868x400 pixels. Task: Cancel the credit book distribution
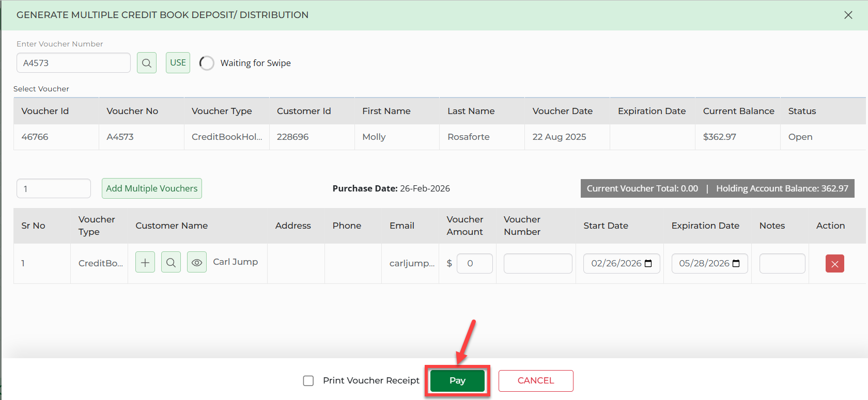coord(535,381)
